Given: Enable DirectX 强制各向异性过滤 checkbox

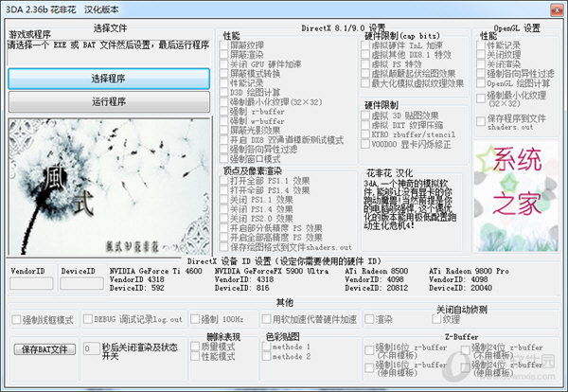Looking at the screenshot, I should [x=223, y=150].
